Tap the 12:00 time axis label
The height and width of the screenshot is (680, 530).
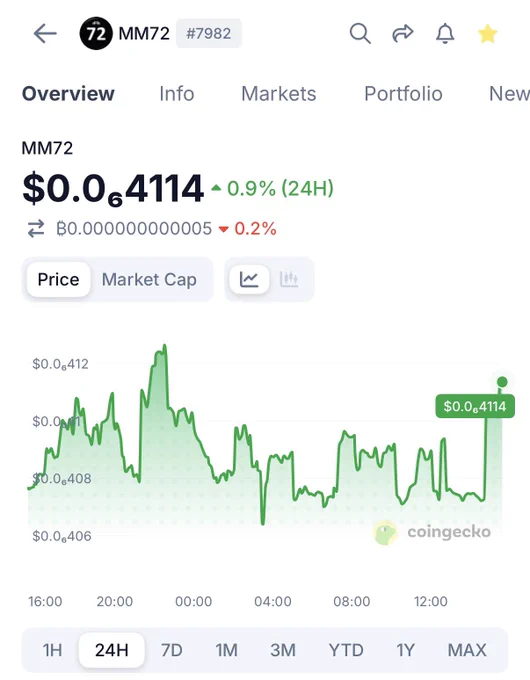click(x=430, y=602)
